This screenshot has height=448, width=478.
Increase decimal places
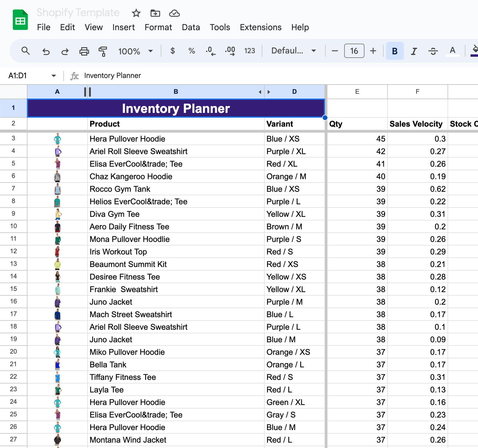coord(230,51)
